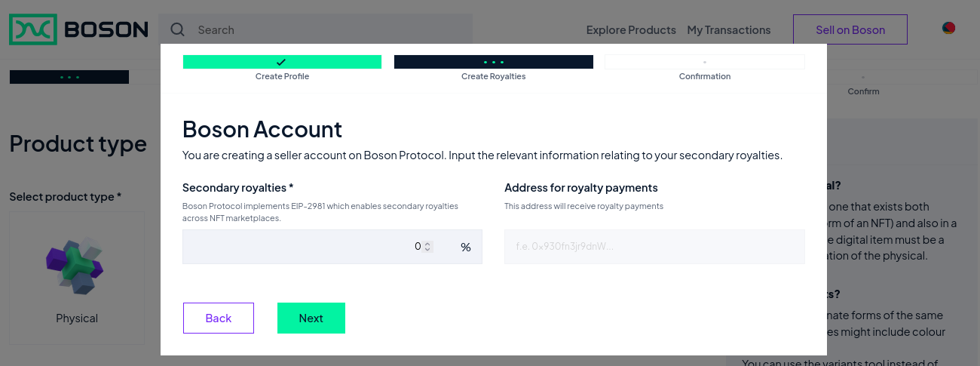
Task: Focus the Search input box
Action: (x=324, y=30)
